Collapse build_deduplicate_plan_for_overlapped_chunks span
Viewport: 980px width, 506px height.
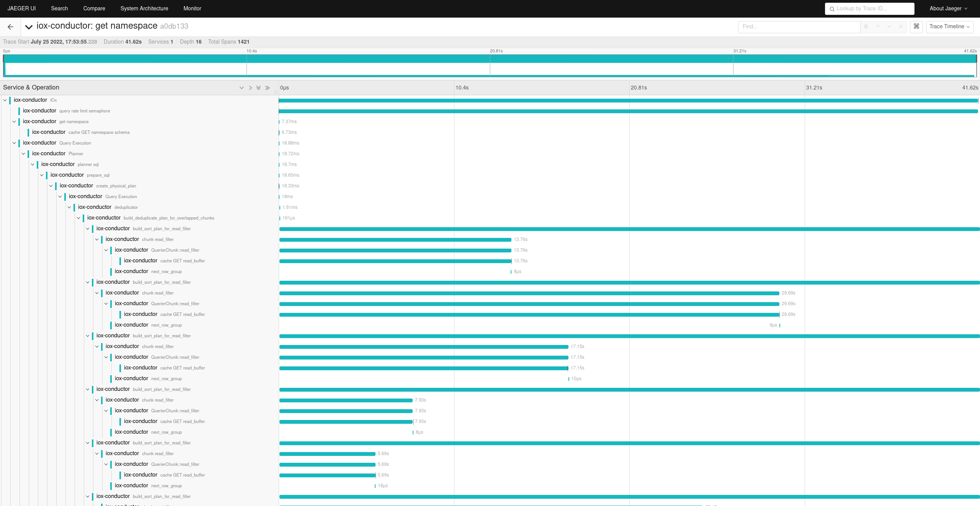pyautogui.click(x=78, y=218)
